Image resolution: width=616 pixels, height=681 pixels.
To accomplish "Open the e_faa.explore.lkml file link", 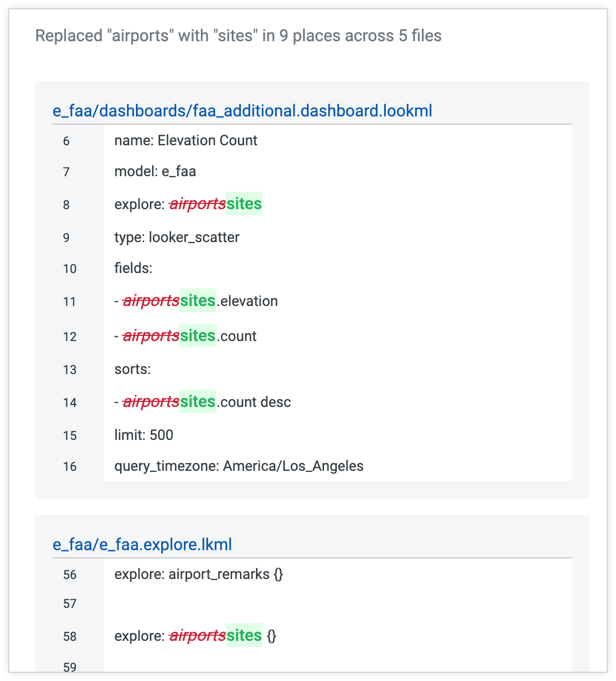I will coord(142,544).
